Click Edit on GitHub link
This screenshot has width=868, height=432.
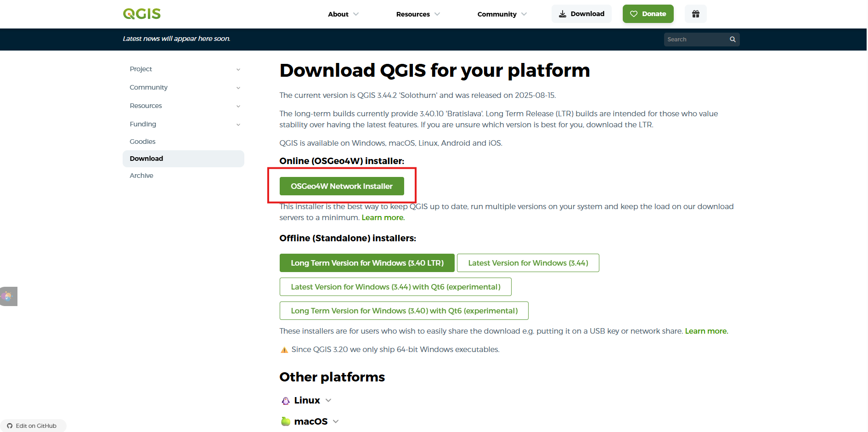33,426
